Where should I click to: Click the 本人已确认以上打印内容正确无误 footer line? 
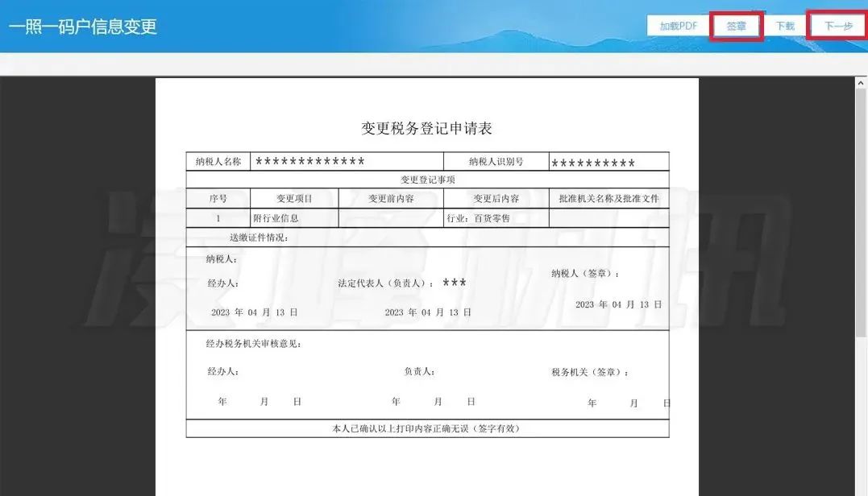point(426,428)
